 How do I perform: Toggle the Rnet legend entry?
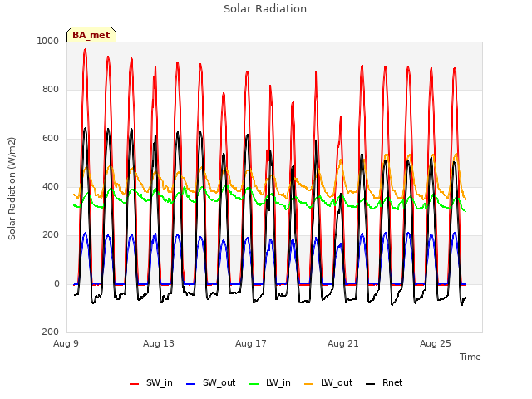[x=384, y=383]
